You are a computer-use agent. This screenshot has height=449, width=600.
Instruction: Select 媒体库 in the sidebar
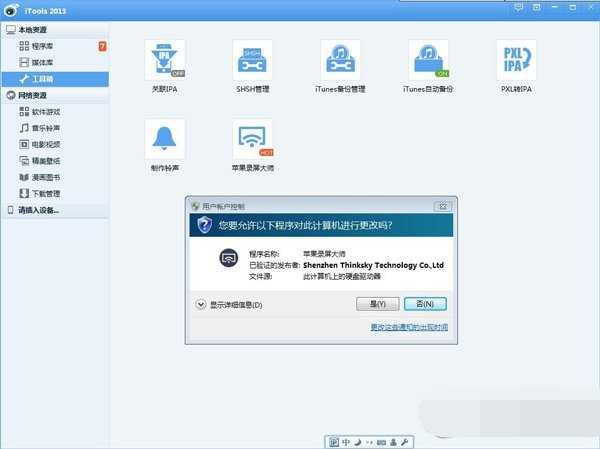pyautogui.click(x=55, y=62)
